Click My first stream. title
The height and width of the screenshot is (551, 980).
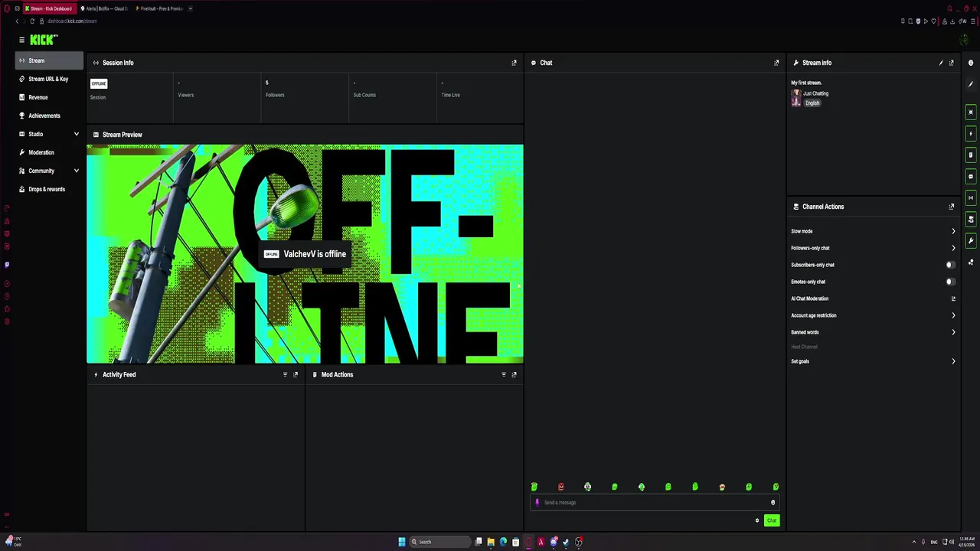[806, 83]
